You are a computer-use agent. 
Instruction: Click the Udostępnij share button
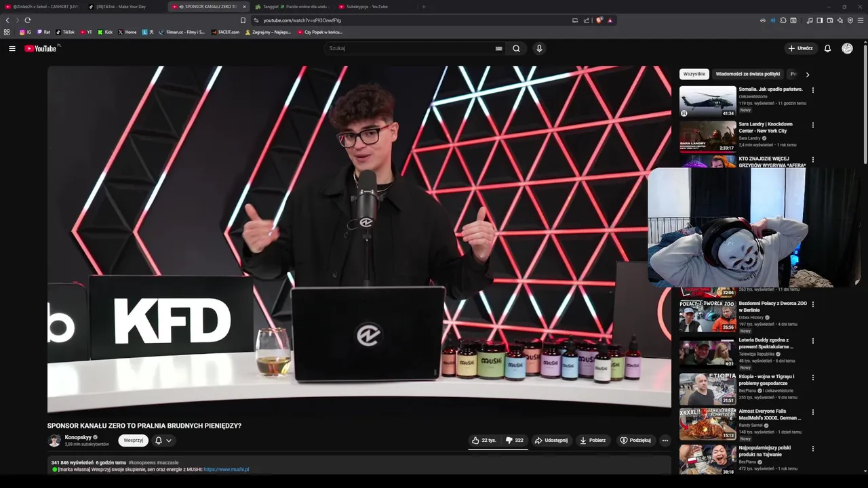[x=551, y=440]
